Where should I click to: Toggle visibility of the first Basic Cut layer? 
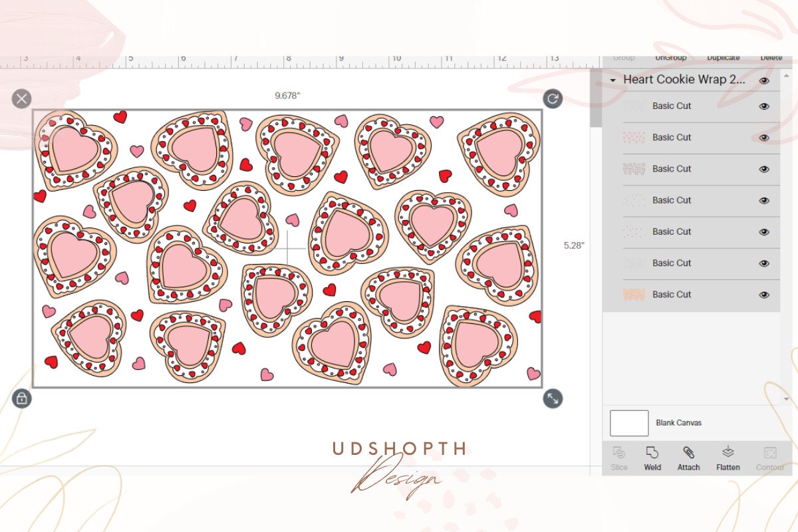point(764,106)
